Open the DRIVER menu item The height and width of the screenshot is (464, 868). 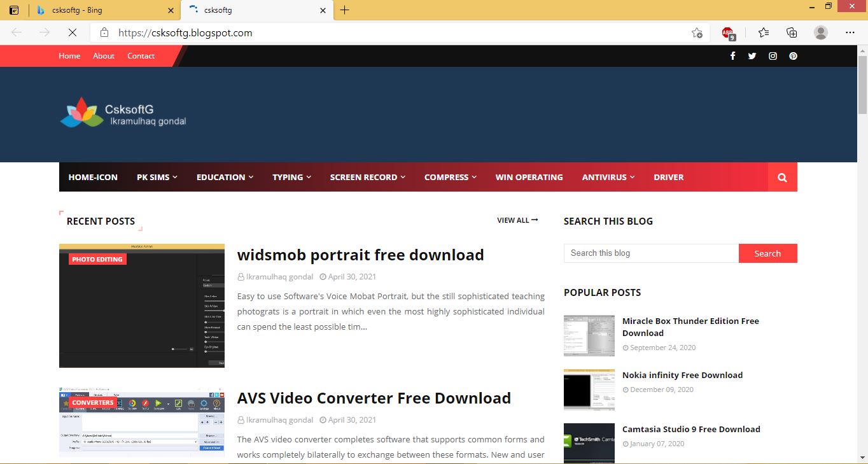668,177
